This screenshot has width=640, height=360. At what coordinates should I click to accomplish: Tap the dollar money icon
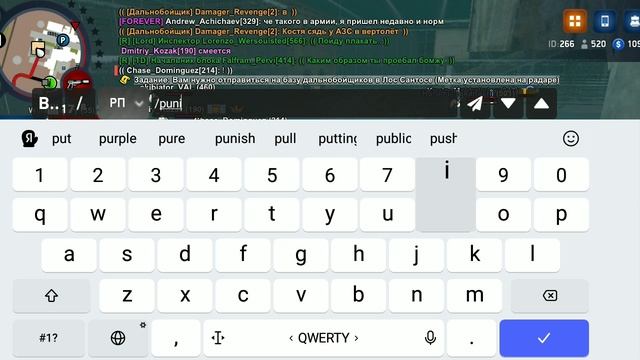[618, 44]
